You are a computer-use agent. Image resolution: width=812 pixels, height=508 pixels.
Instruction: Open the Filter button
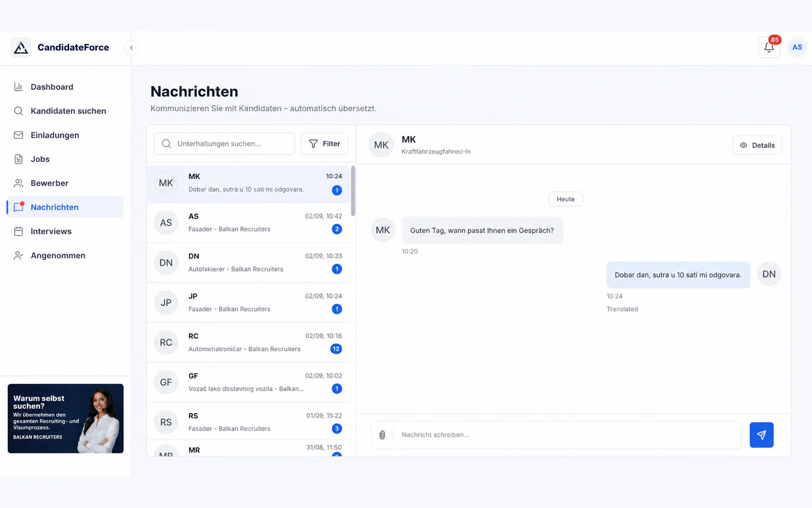pyautogui.click(x=324, y=143)
